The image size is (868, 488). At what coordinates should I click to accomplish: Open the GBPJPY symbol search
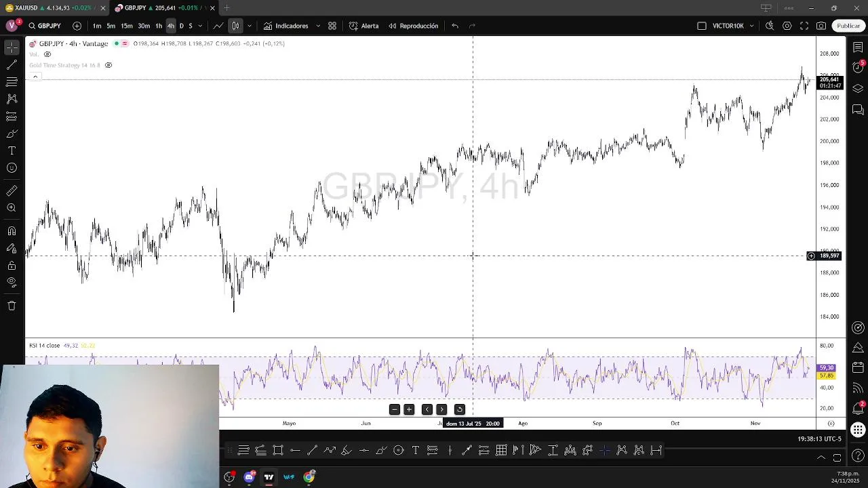point(45,26)
